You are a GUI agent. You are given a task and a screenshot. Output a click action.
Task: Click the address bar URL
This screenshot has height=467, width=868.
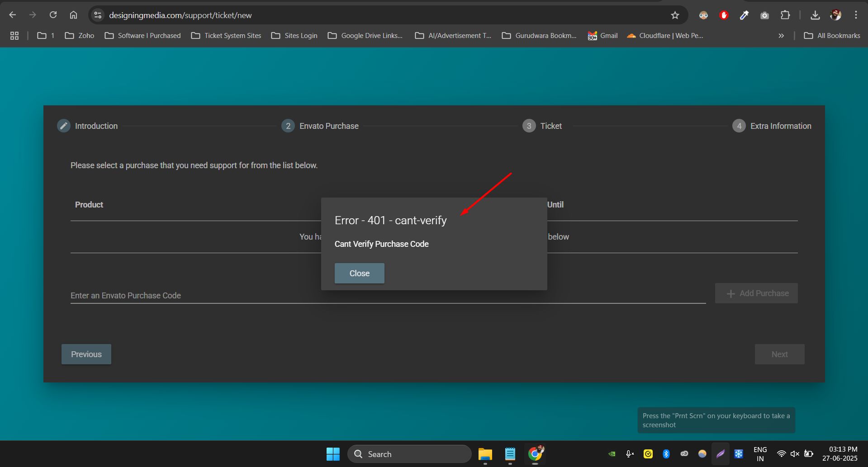pyautogui.click(x=180, y=15)
